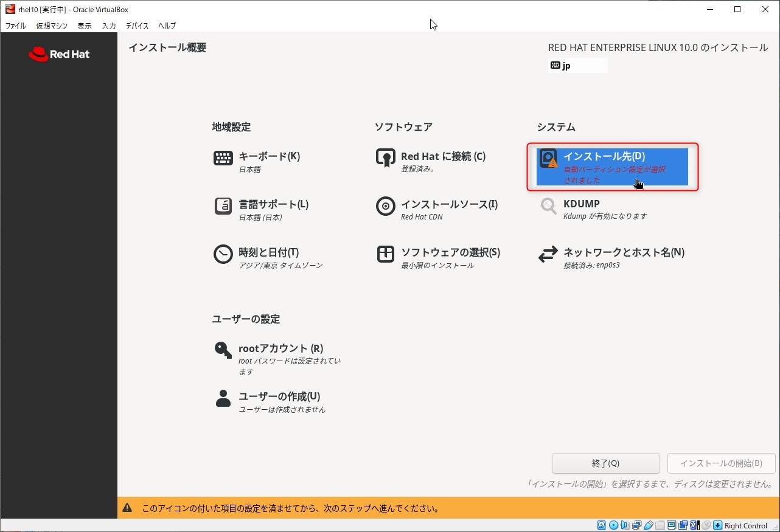The height and width of the screenshot is (532, 780).
Task: Click VirtualBox optical disc status icon
Action: point(613,525)
